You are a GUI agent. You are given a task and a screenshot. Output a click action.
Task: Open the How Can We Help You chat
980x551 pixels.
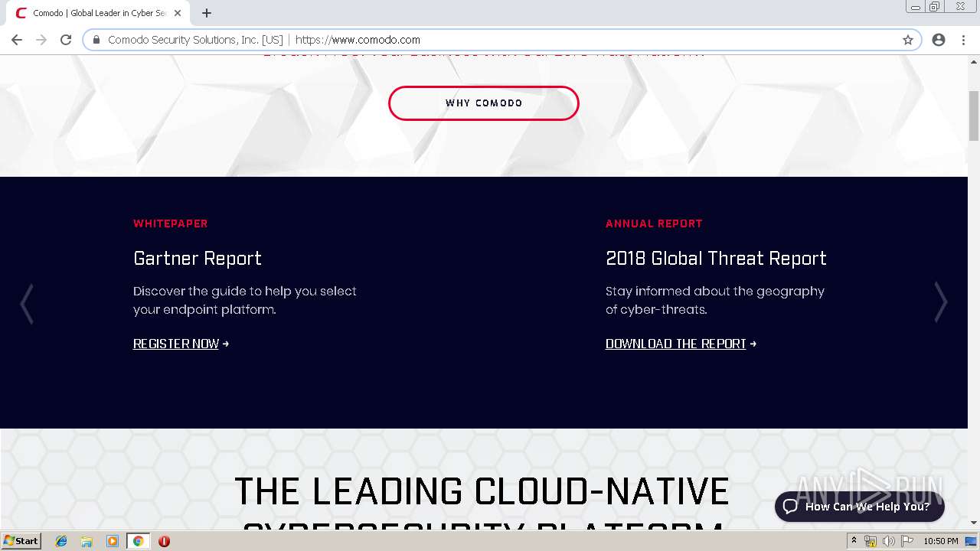pos(859,507)
